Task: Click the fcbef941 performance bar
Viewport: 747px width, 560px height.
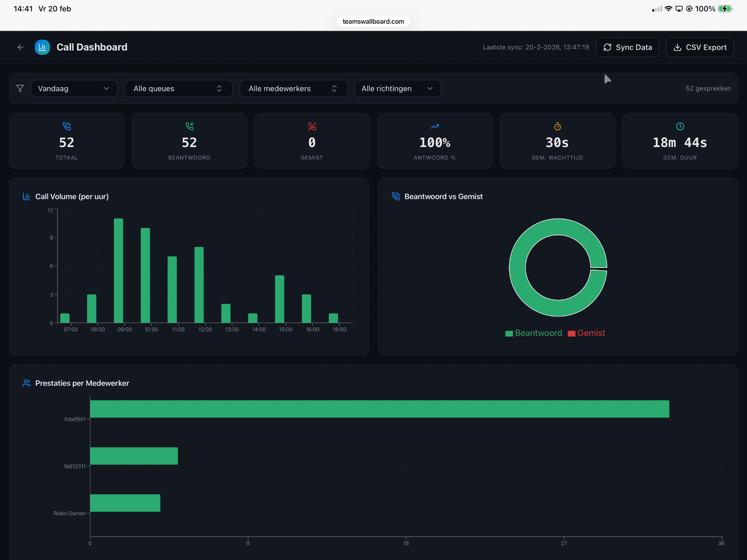Action: point(379,409)
